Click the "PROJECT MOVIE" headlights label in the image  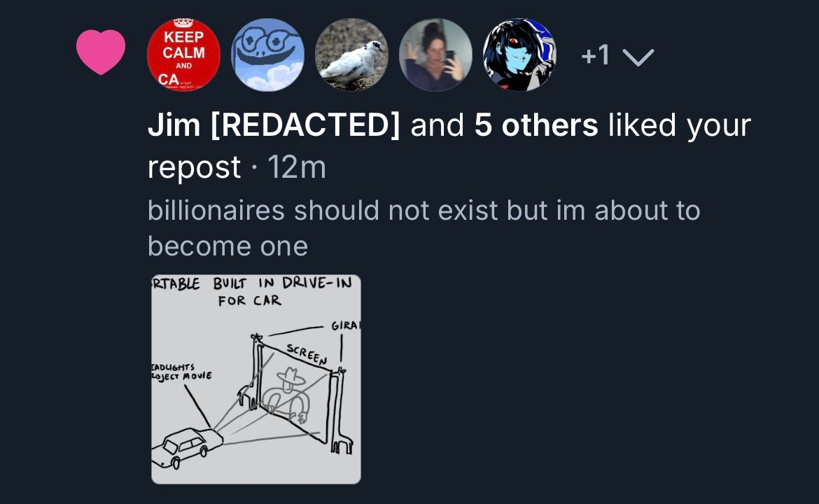(x=181, y=370)
